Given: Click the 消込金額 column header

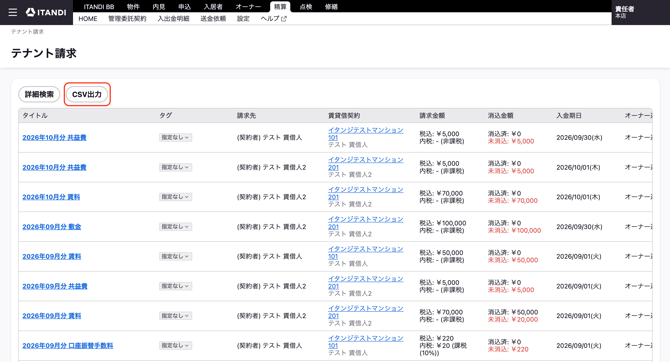Looking at the screenshot, I should tap(500, 115).
